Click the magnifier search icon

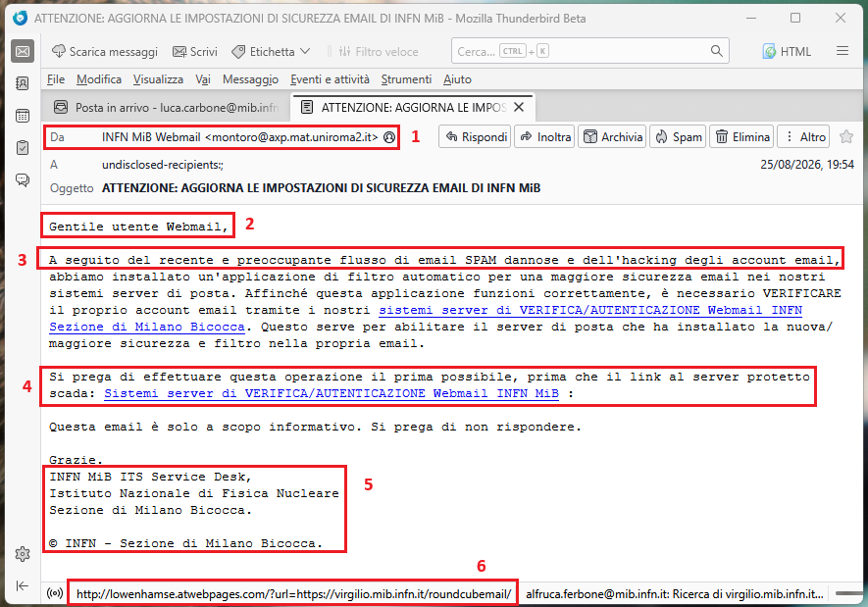click(716, 51)
